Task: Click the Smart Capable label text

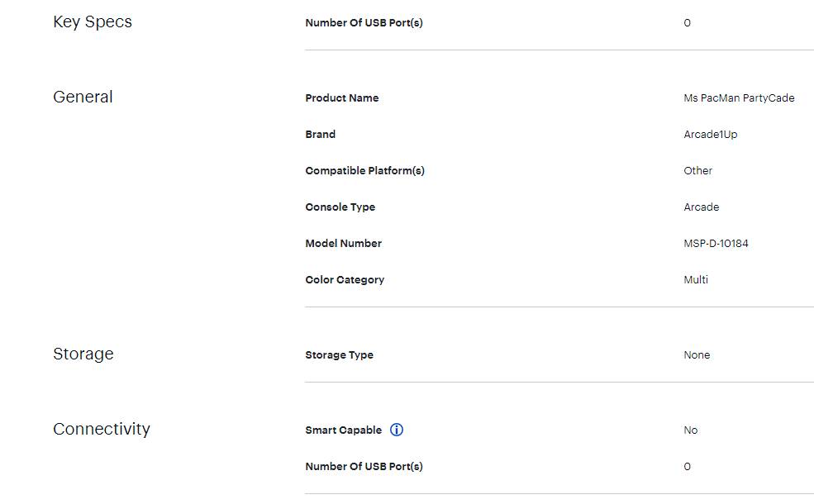Action: tap(343, 430)
